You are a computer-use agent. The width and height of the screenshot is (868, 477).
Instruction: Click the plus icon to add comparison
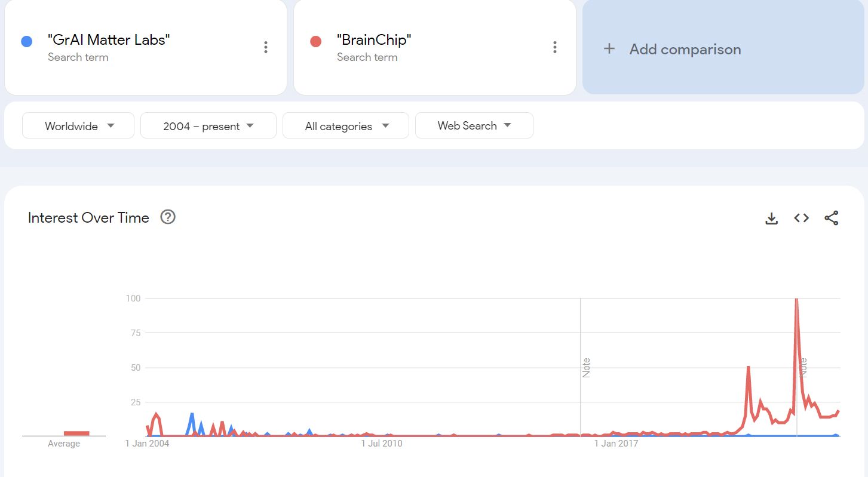tap(609, 49)
